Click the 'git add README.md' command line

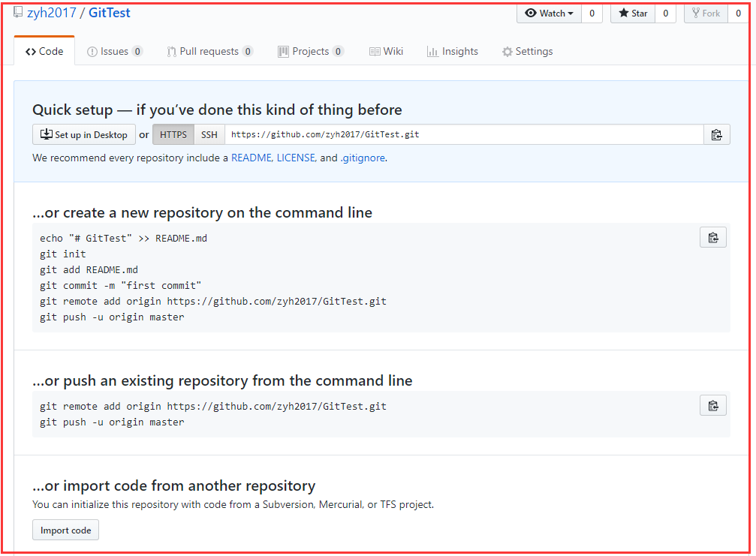pos(89,270)
